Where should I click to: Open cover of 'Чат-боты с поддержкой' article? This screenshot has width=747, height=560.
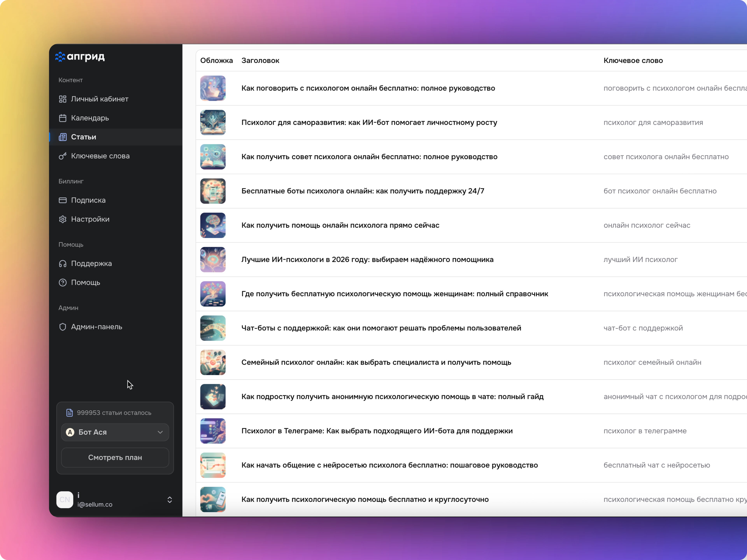(213, 328)
